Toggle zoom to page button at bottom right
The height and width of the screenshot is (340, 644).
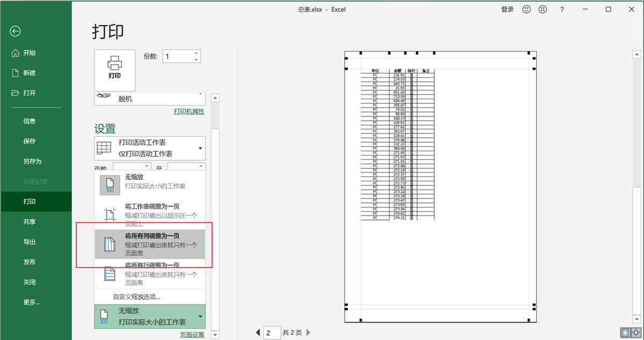pos(636,332)
